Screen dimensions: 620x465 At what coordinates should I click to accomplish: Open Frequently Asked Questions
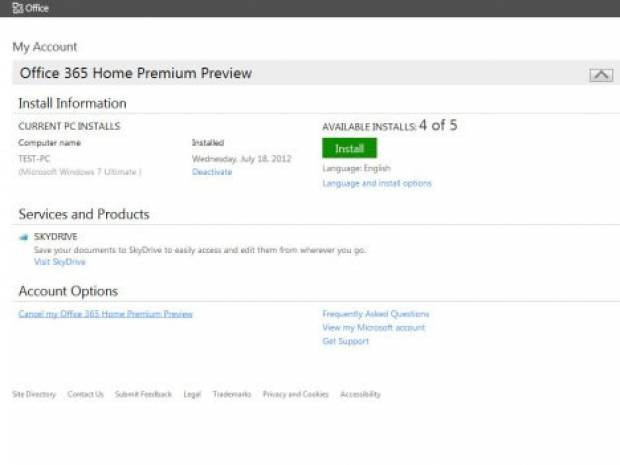[376, 314]
